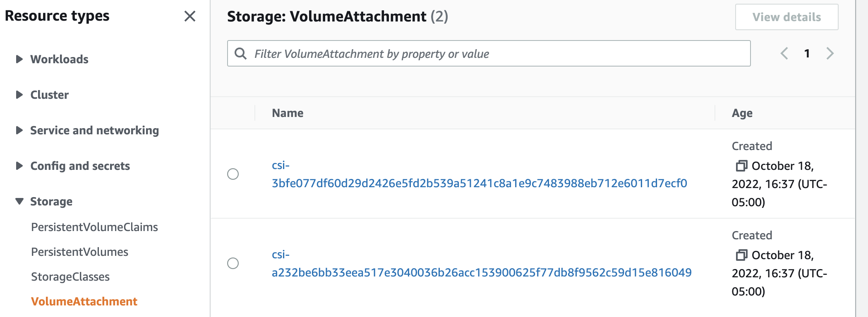Click the search magnifier icon
Screen dimensions: 868x317
click(x=240, y=53)
